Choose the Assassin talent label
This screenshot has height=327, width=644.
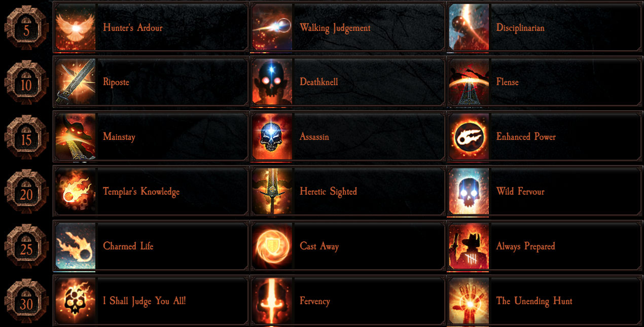(x=314, y=137)
